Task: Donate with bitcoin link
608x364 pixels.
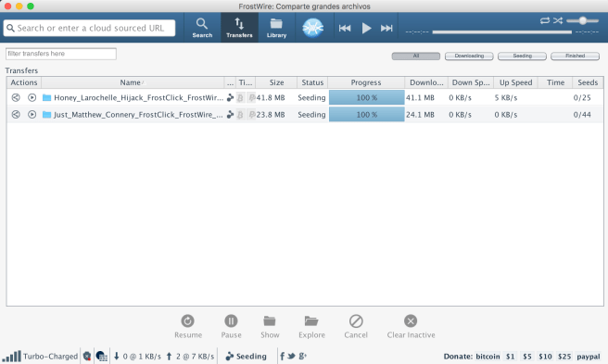Action: tap(488, 357)
